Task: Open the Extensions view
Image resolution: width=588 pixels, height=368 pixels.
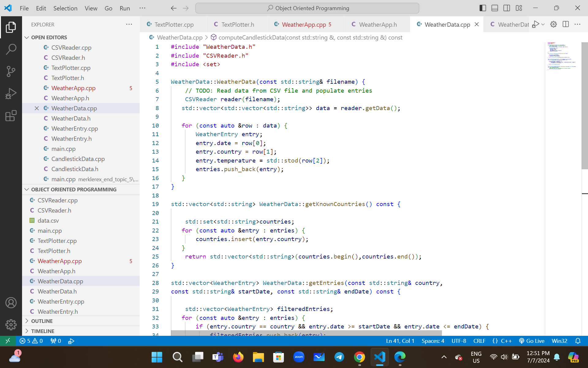Action: click(11, 116)
